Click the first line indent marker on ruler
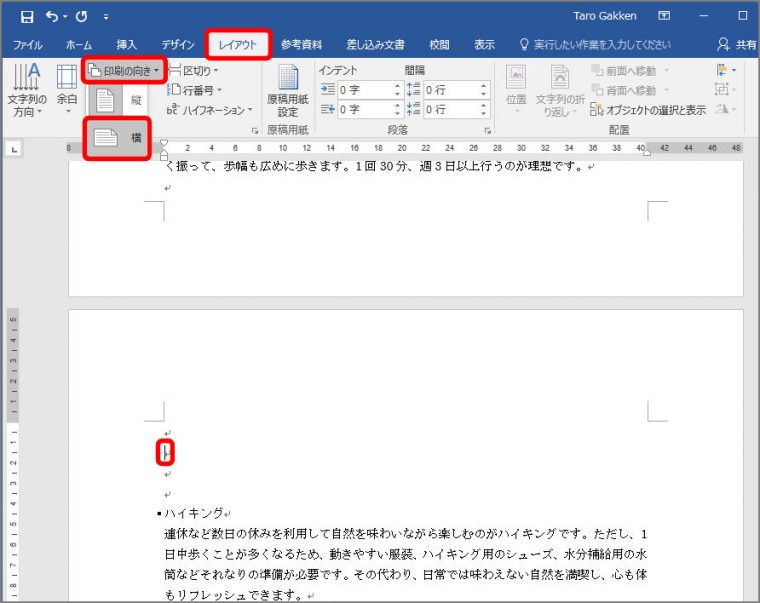 [164, 143]
